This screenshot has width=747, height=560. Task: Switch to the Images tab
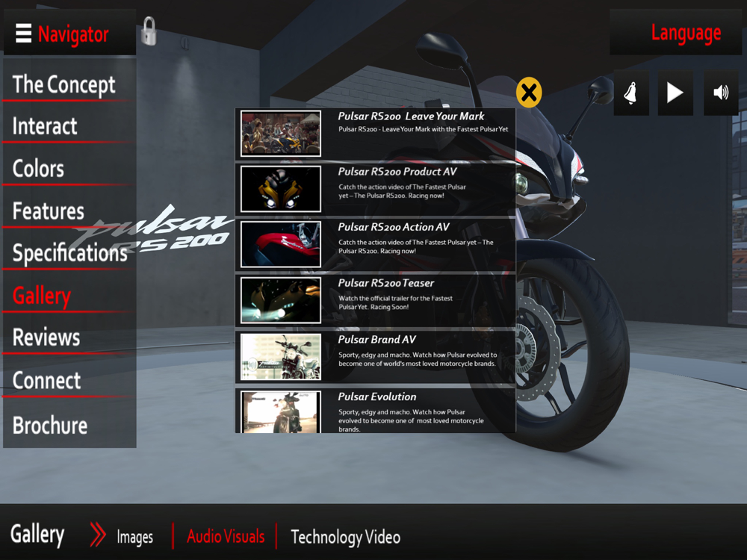pos(134,537)
